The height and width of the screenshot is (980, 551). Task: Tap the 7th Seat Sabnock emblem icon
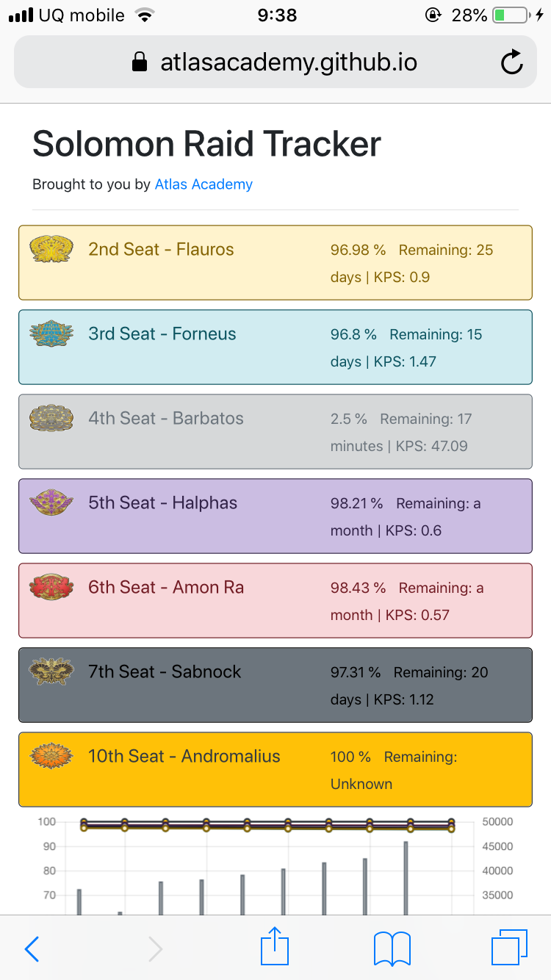click(51, 671)
